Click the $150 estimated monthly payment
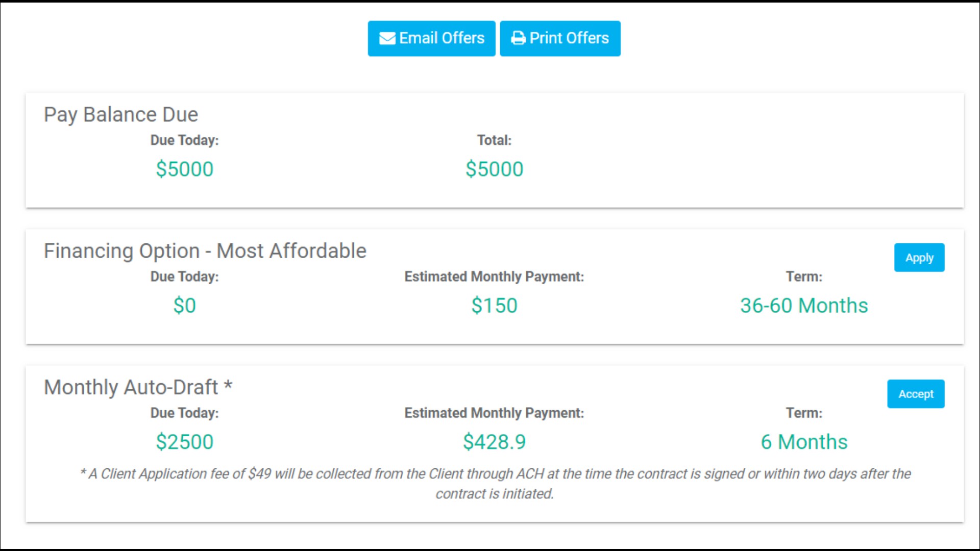This screenshot has height=551, width=980. [x=494, y=305]
